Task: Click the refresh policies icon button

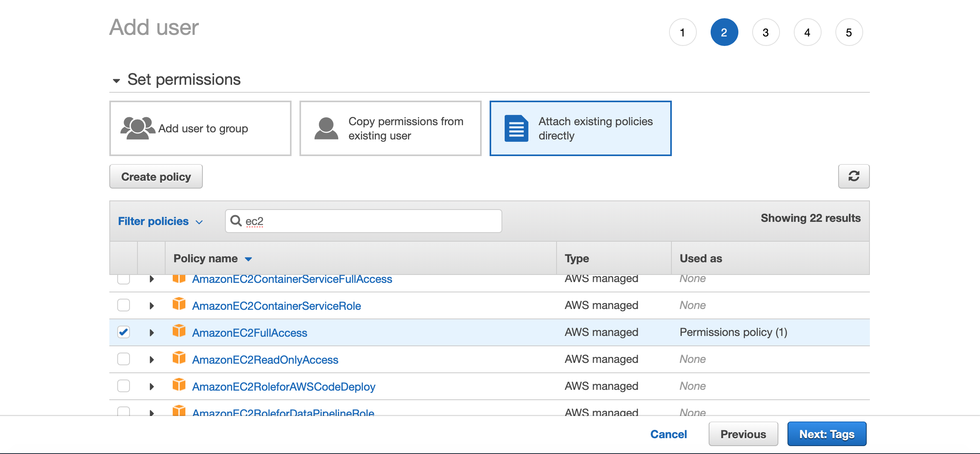Action: (x=854, y=176)
